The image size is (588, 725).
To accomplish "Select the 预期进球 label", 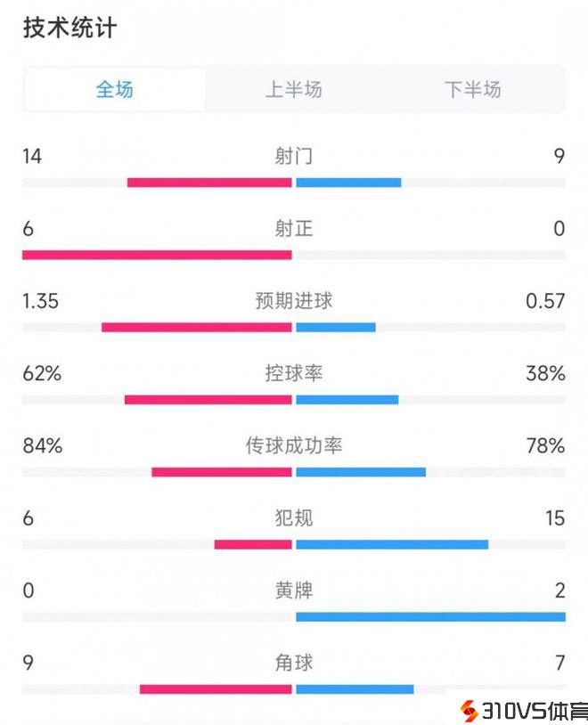I will click(x=294, y=301).
